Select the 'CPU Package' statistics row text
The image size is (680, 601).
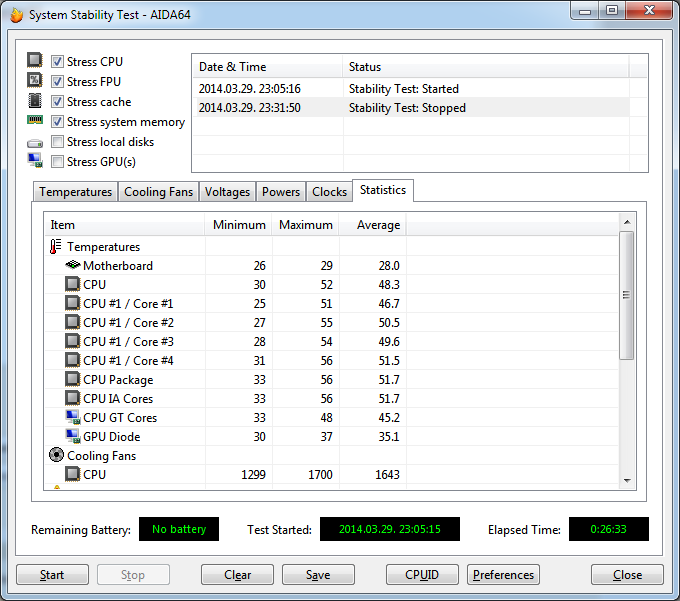click(118, 380)
